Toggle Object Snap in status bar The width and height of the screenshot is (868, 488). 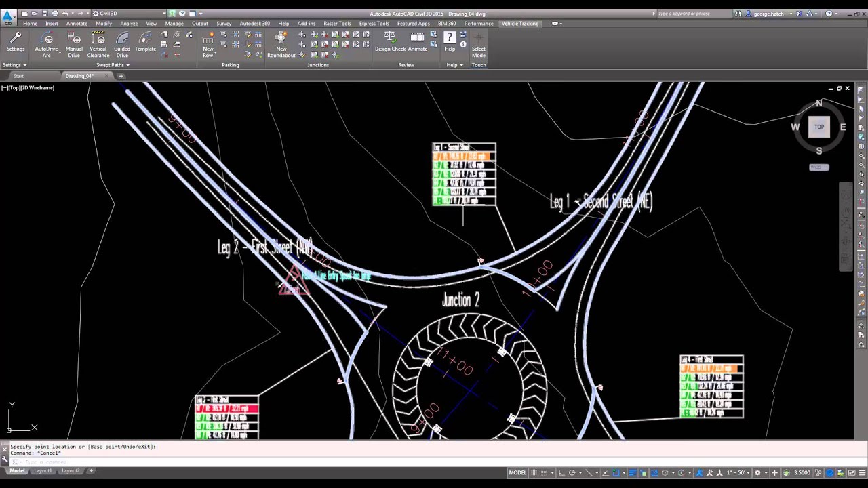[x=616, y=473]
